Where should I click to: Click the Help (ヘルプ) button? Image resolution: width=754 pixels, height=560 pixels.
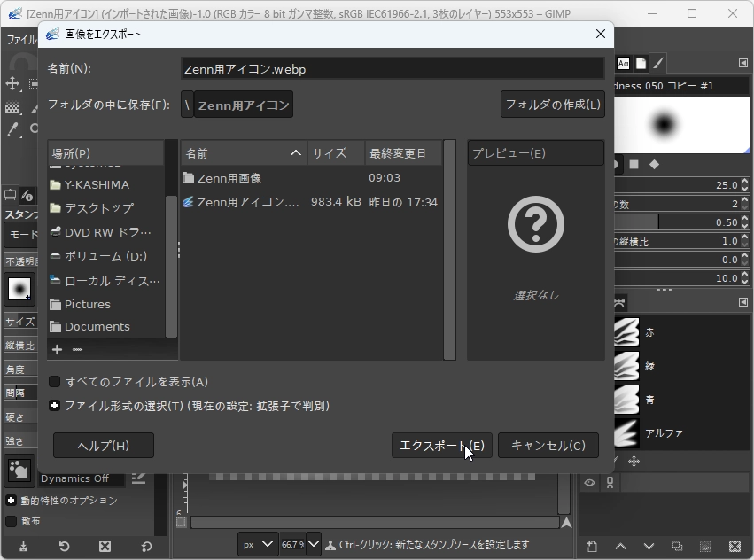tap(104, 446)
